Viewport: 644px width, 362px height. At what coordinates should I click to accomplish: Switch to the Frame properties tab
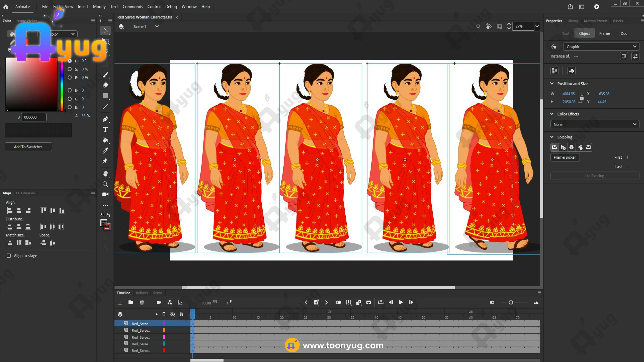point(604,33)
